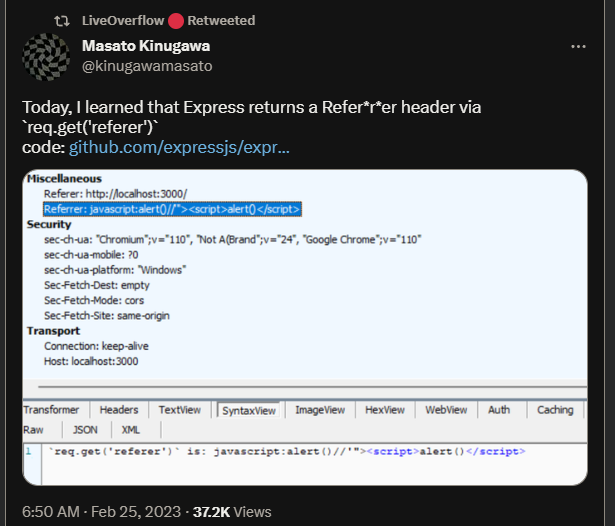Select the Sec-Fetch-Site: same-origin row

point(107,316)
